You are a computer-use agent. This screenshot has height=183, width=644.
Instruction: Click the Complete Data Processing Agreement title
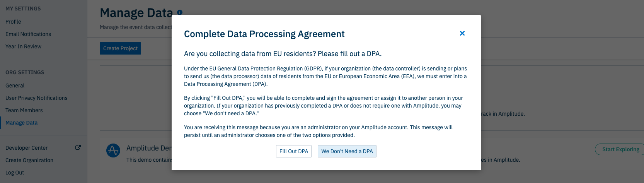click(x=264, y=34)
